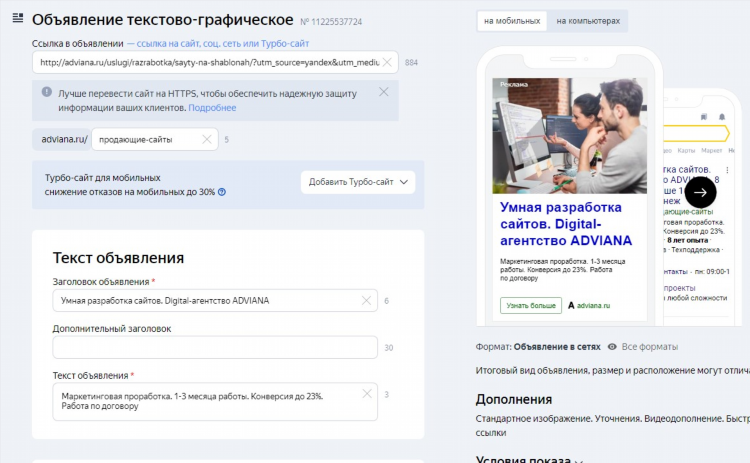
Task: Click the info icon in the HTTPS notice
Action: click(46, 92)
